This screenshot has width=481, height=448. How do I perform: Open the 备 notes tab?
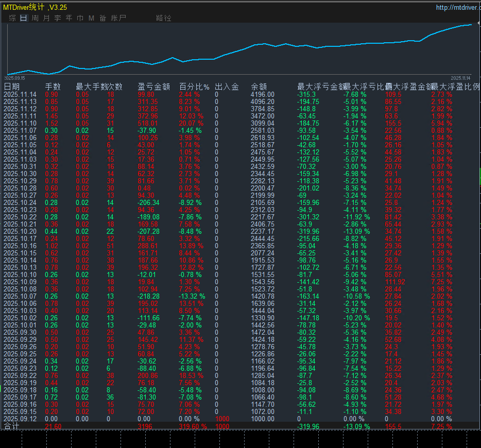[x=102, y=18]
